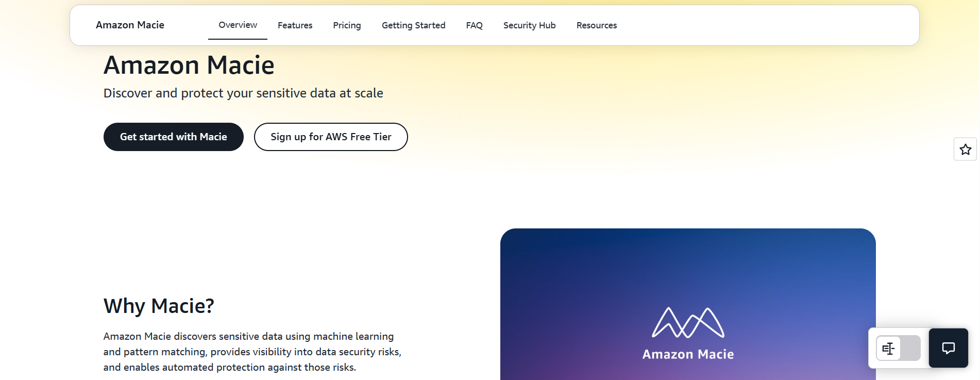Viewport: 980px width, 380px height.
Task: View the Resources tab
Action: [x=596, y=25]
